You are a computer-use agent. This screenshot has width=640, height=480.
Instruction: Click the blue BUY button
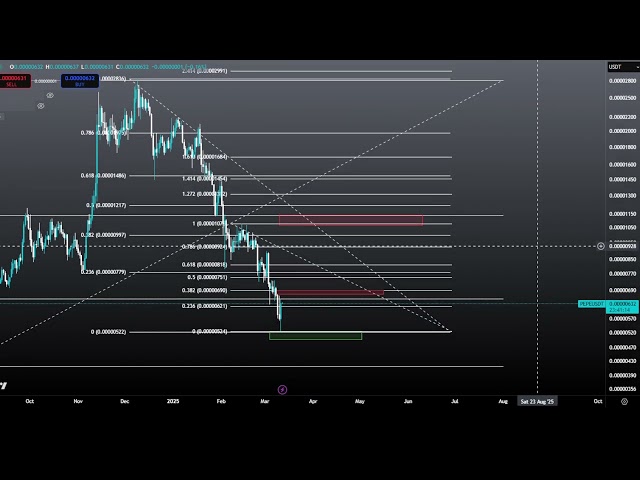click(79, 80)
